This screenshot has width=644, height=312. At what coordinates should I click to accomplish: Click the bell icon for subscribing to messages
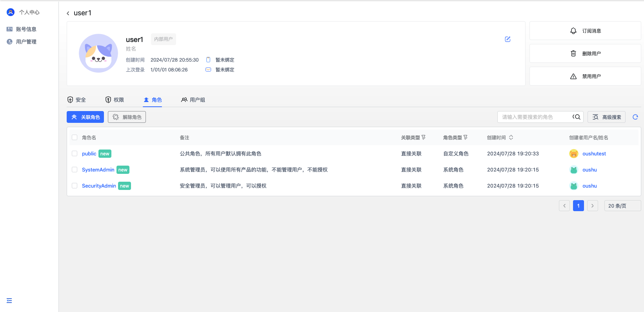coord(573,31)
